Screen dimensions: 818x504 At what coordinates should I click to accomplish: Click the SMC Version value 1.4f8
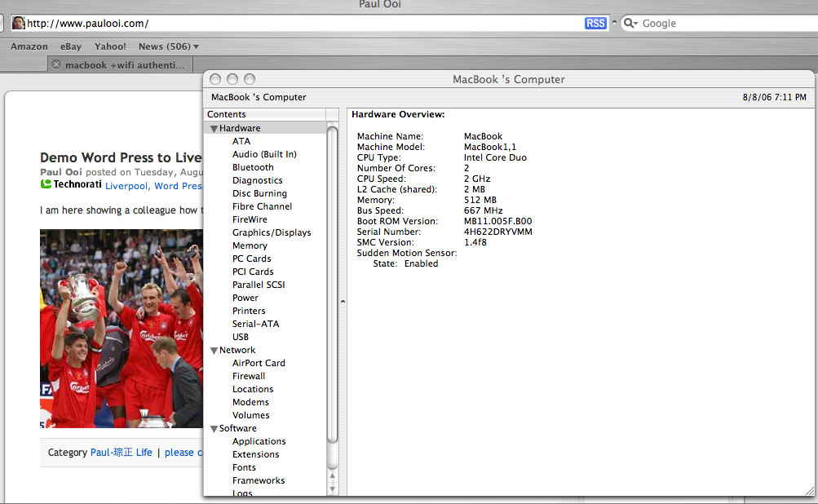tap(475, 242)
